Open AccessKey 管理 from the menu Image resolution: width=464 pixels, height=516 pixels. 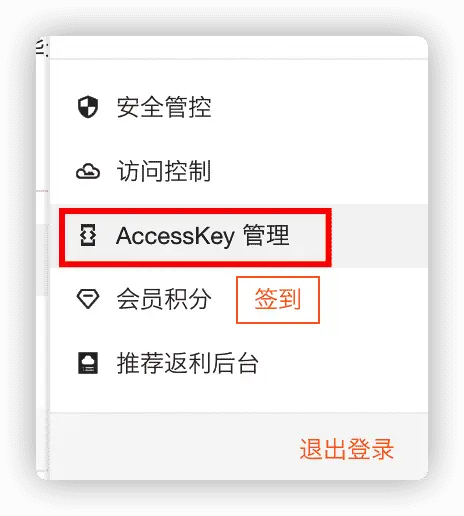pyautogui.click(x=203, y=236)
